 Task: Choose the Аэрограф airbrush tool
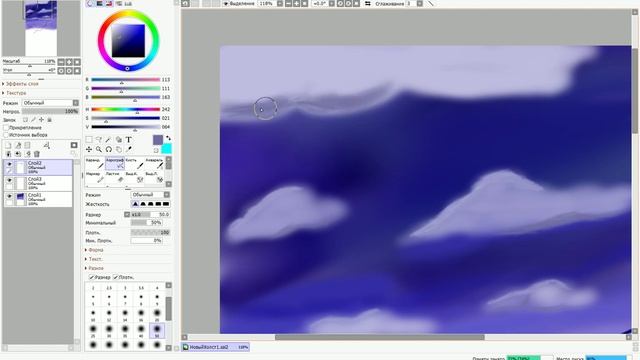pyautogui.click(x=115, y=163)
